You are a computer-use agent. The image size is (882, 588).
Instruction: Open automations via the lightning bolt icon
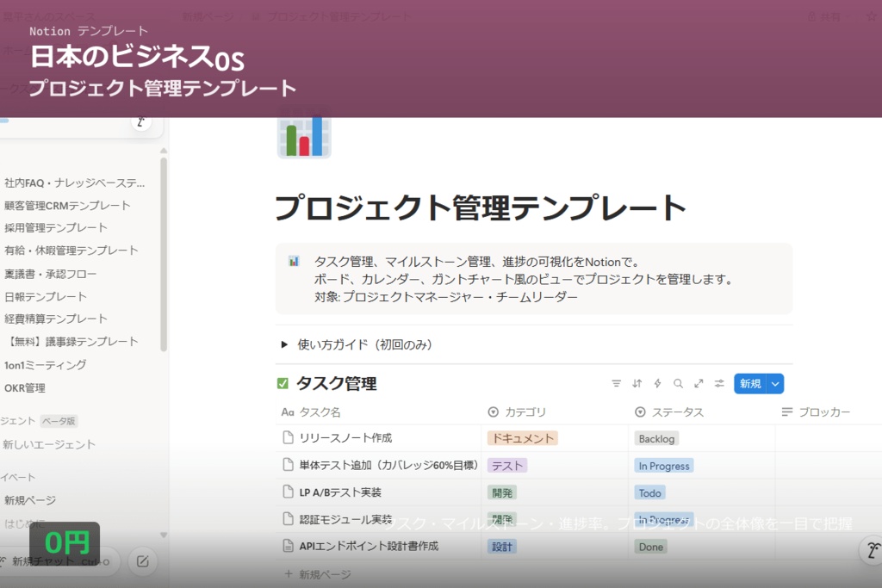[x=657, y=383]
